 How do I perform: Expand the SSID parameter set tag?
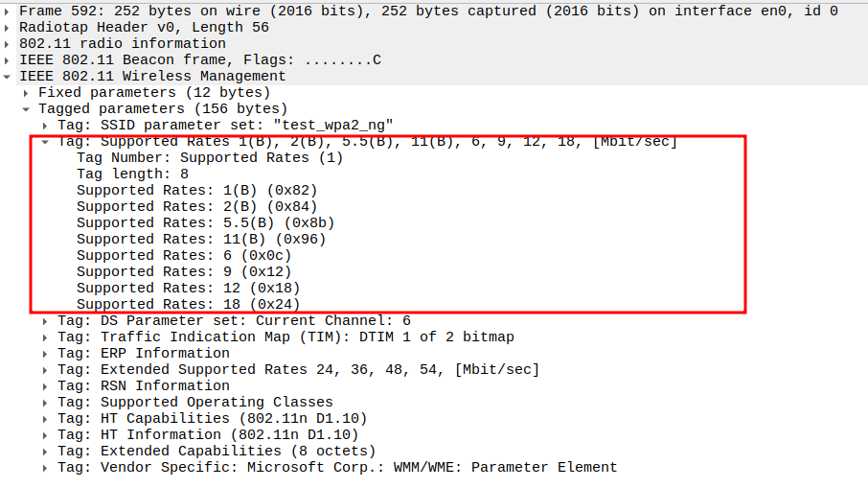point(46,126)
